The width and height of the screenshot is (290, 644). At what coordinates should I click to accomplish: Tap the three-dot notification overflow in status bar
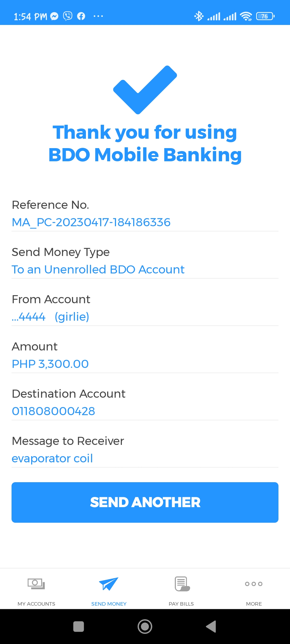point(98,16)
